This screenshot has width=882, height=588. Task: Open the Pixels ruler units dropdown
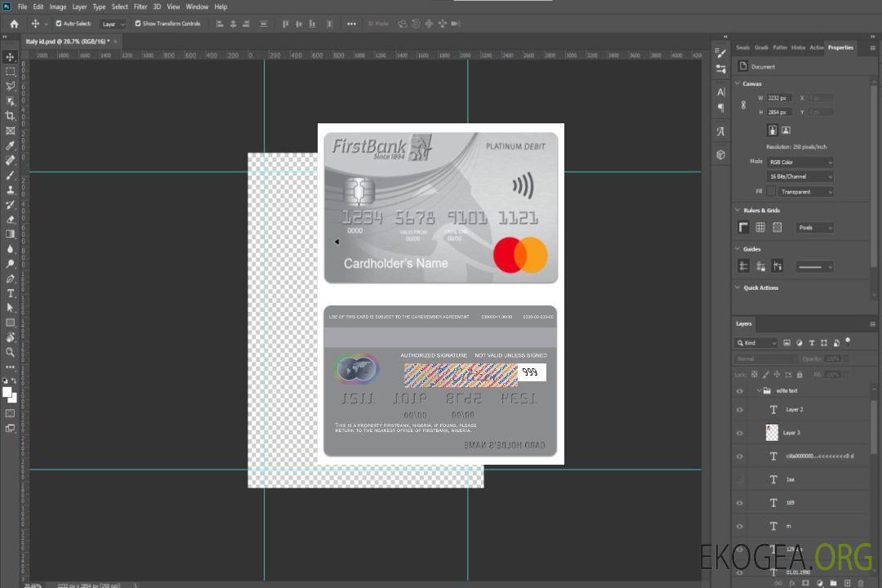click(x=815, y=228)
